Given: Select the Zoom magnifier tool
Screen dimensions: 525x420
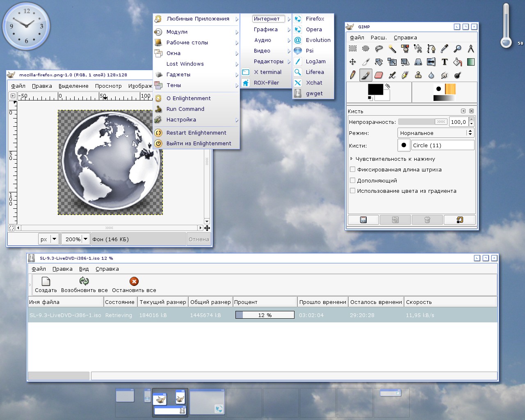Looking at the screenshot, I should 458,49.
